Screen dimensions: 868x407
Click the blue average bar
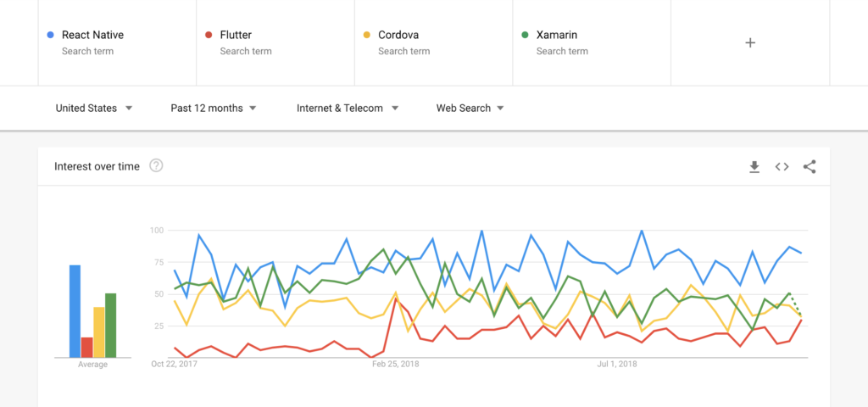75,311
